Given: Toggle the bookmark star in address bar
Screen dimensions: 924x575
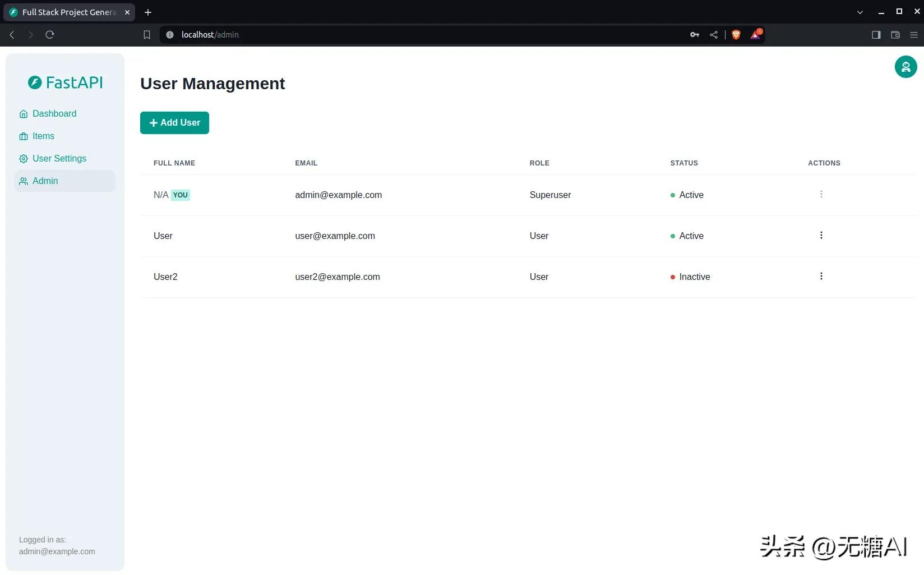Looking at the screenshot, I should 146,34.
